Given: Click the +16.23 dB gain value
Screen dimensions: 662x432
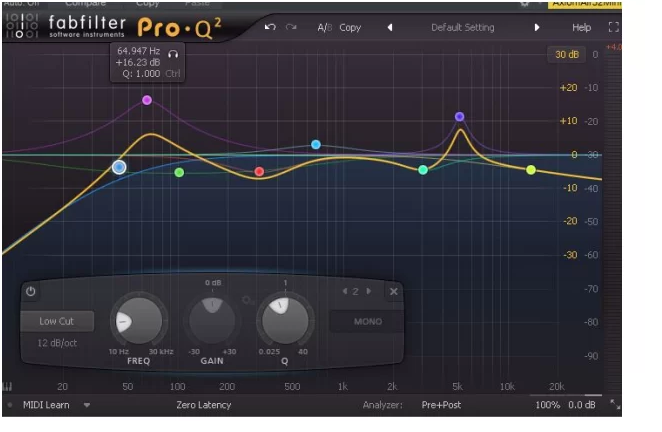Looking at the screenshot, I should tap(138, 62).
